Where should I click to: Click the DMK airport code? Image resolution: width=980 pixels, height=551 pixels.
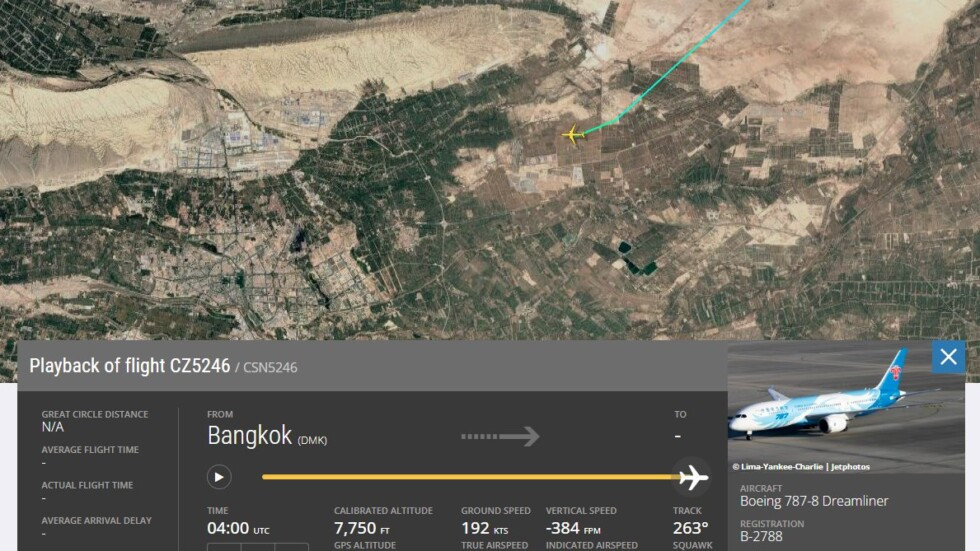tap(312, 440)
